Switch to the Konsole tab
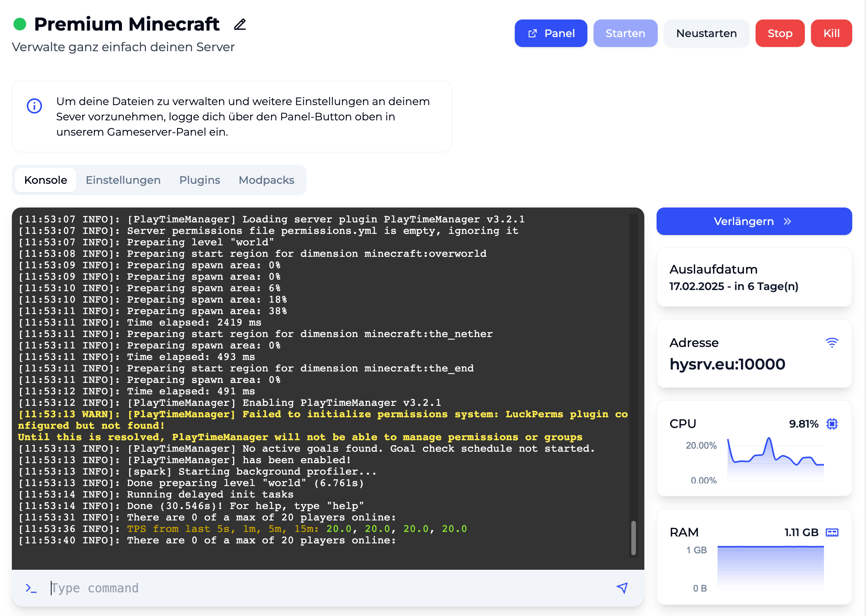Viewport: 866px width, 616px height. (45, 180)
